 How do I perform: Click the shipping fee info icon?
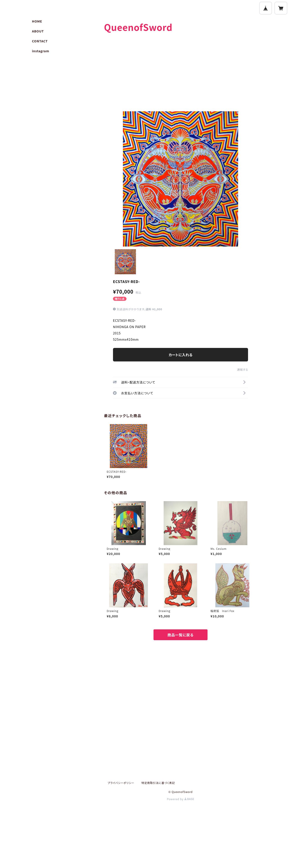tap(114, 309)
